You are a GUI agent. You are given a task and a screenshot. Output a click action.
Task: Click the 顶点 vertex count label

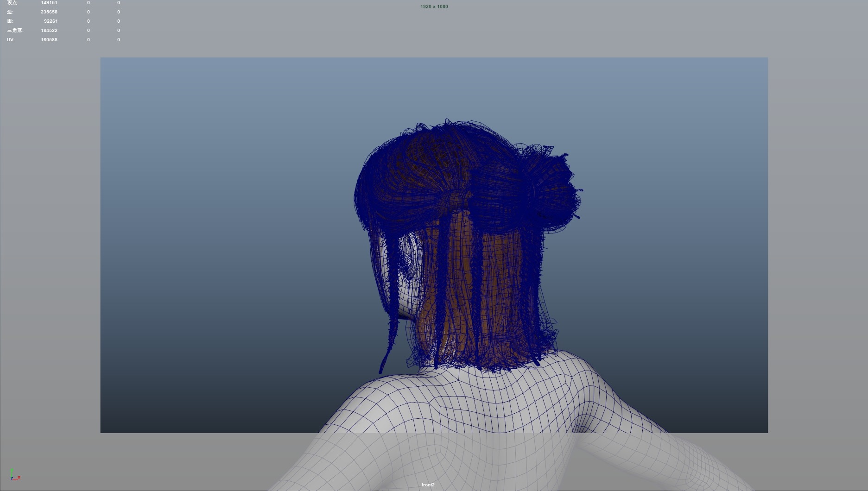[13, 3]
